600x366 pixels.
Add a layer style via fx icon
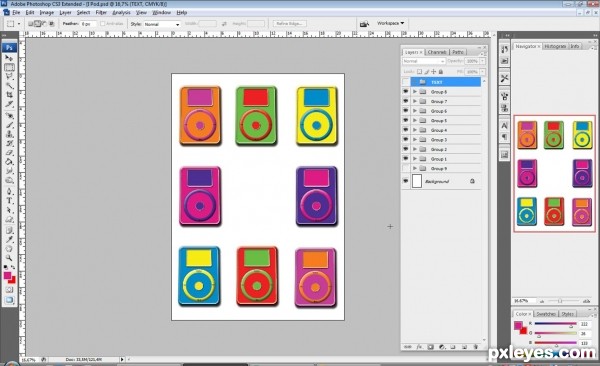[x=419, y=347]
